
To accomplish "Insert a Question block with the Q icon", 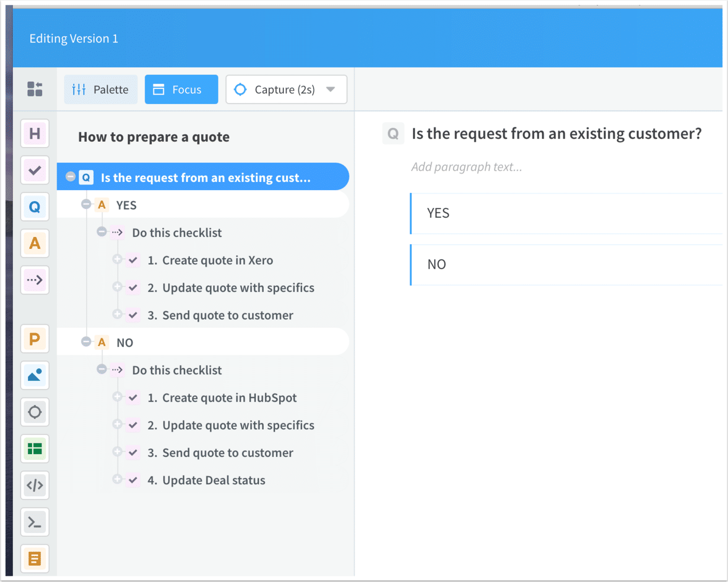I will [x=34, y=207].
